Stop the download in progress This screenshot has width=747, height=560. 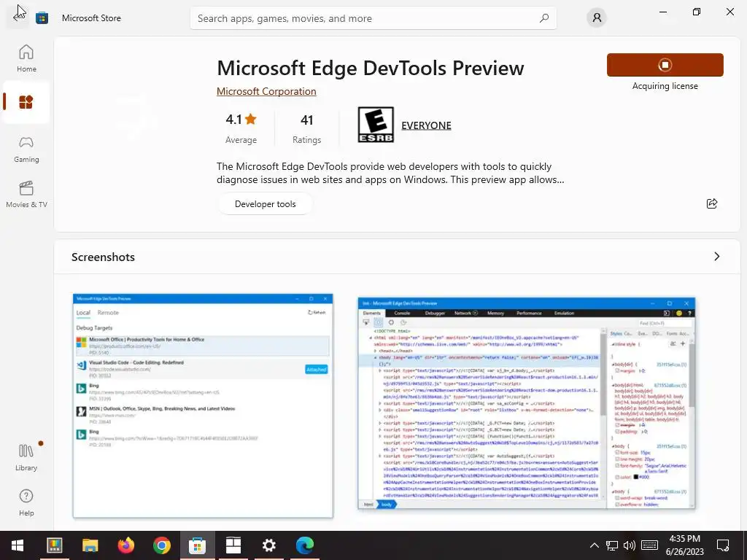[x=665, y=65]
